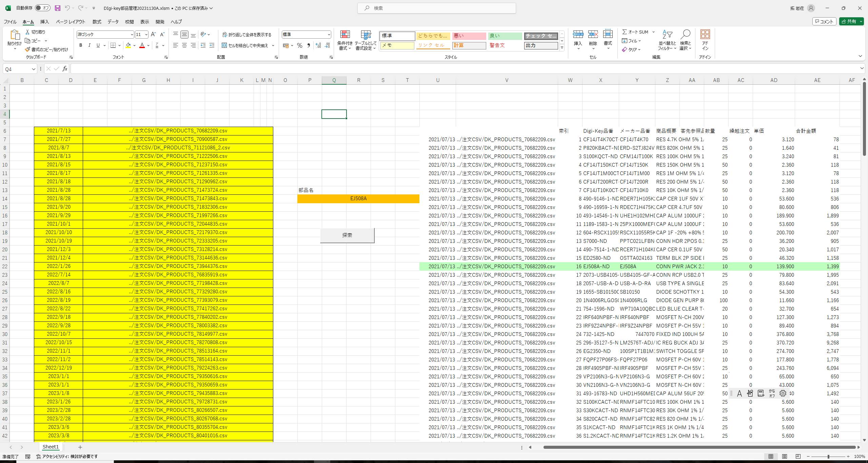Click the Merge and Center cells icon
The image size is (868, 463).
pyautogui.click(x=224, y=45)
